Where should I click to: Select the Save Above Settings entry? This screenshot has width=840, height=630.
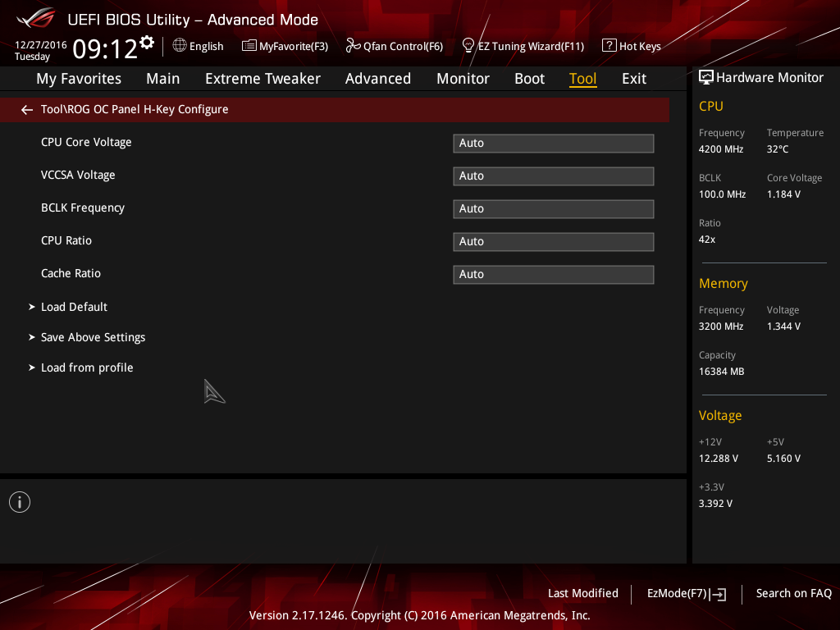click(x=94, y=337)
